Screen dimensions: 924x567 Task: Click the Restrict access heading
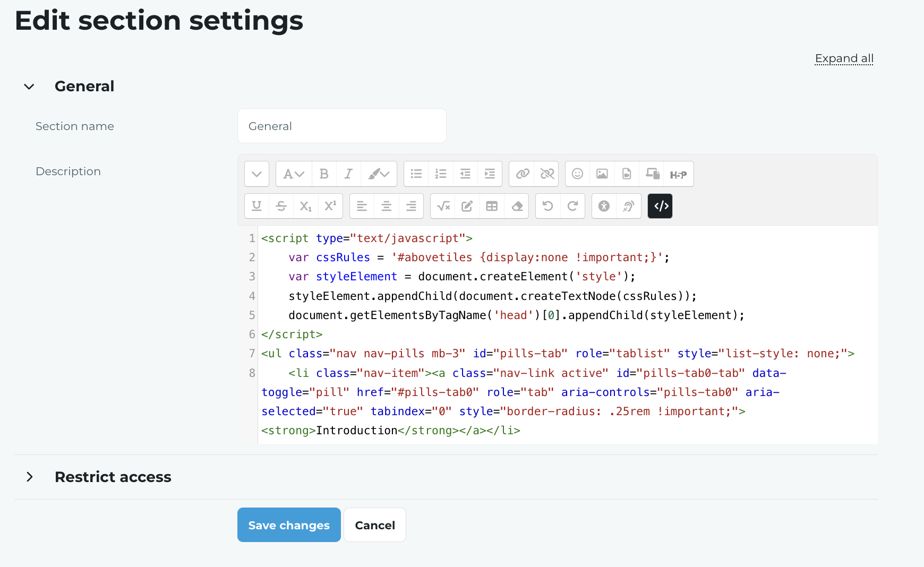(x=113, y=477)
